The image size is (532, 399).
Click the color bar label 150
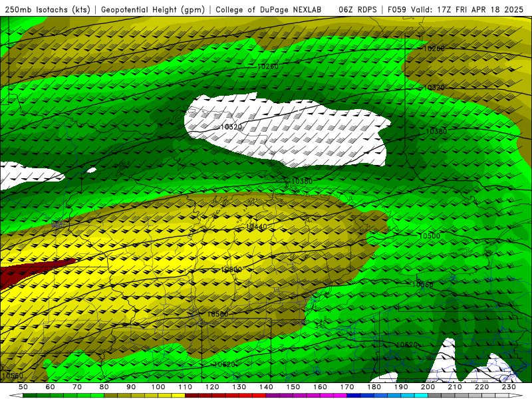click(293, 387)
